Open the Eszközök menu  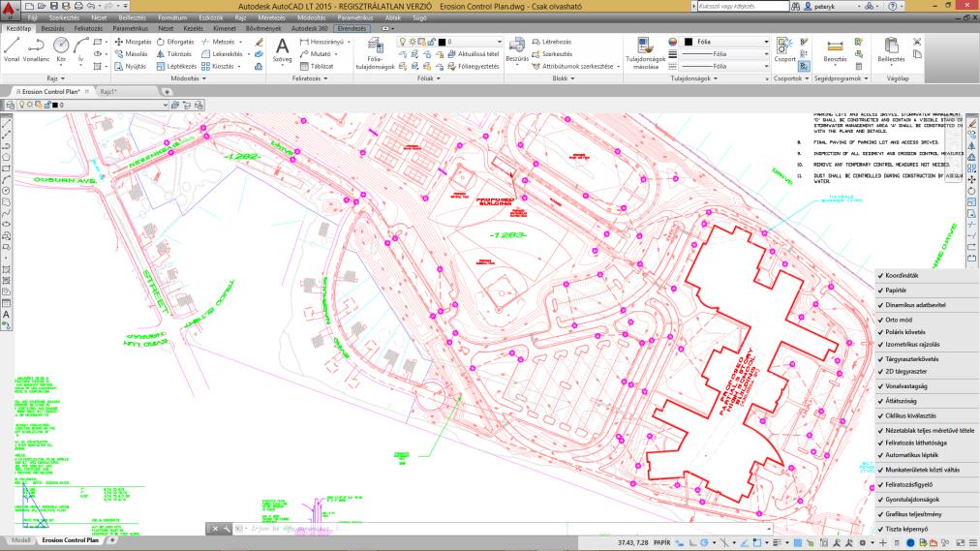click(x=211, y=18)
